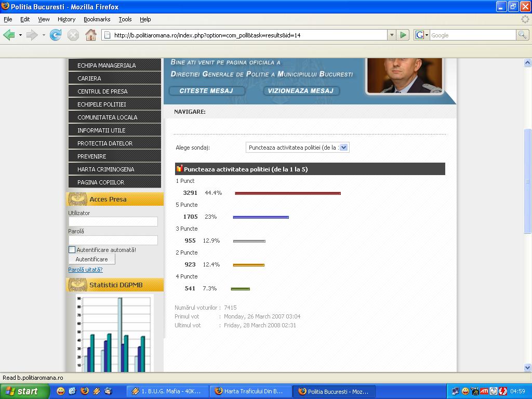Toggle the Autentificare automată checkbox

pyautogui.click(x=72, y=250)
